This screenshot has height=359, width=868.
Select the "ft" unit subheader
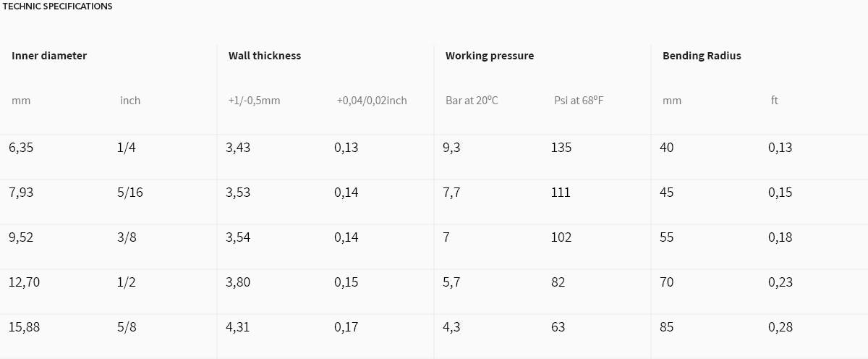[775, 101]
